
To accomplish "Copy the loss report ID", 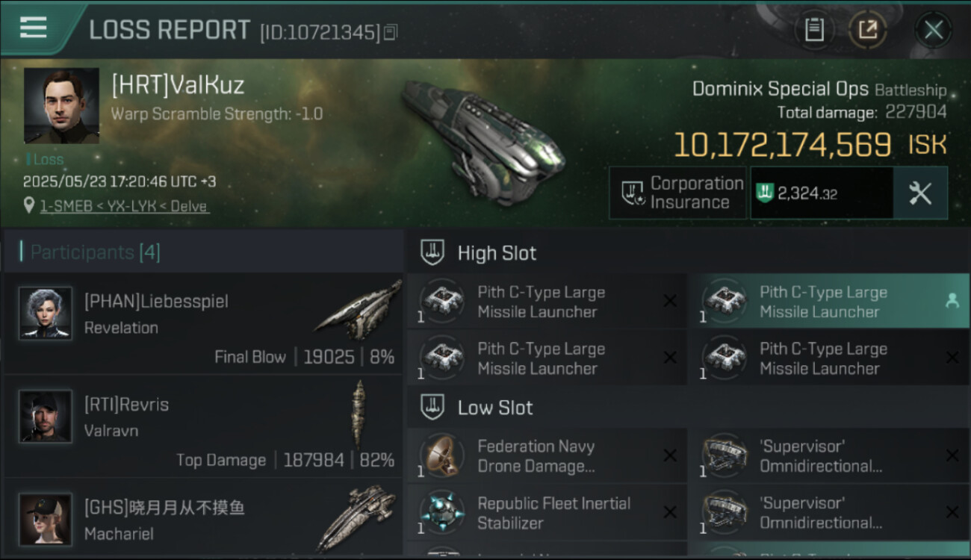I will click(391, 32).
